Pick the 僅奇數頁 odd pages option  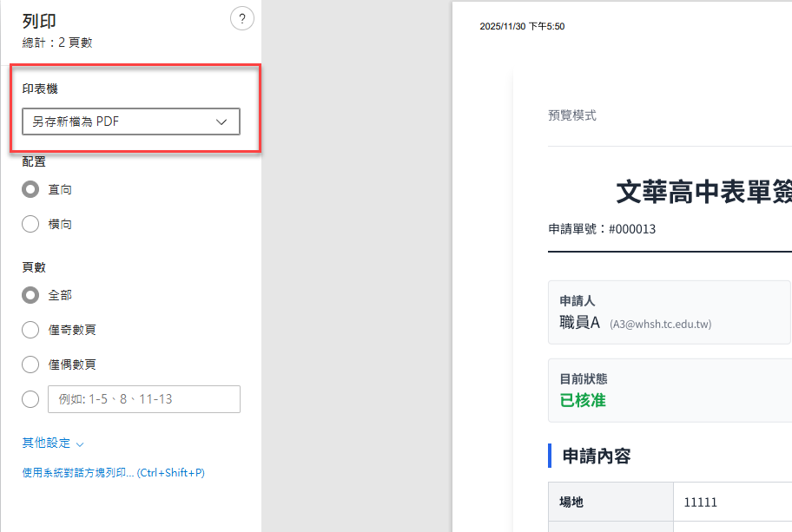click(30, 330)
